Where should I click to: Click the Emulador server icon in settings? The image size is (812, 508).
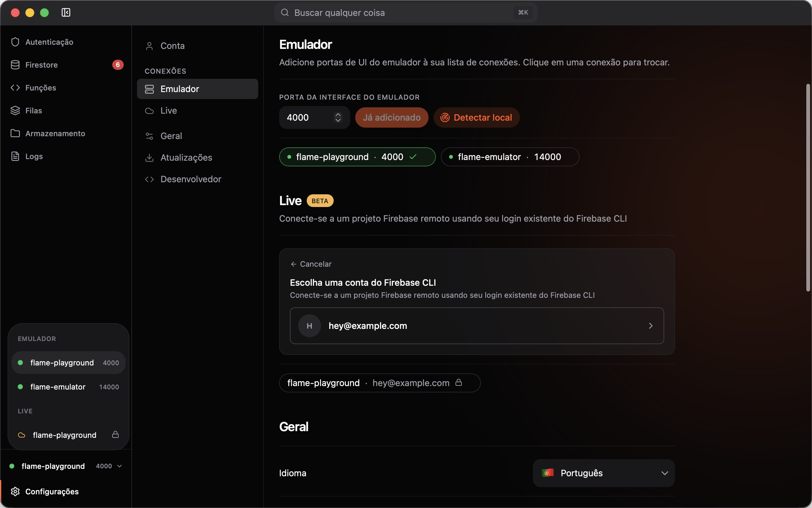coord(149,89)
